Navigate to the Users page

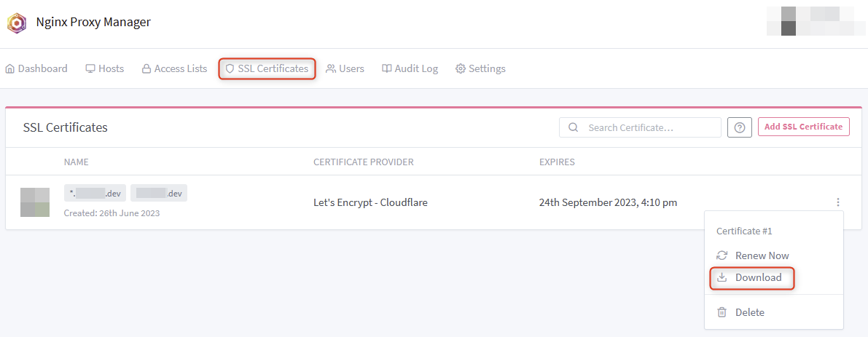pyautogui.click(x=345, y=68)
